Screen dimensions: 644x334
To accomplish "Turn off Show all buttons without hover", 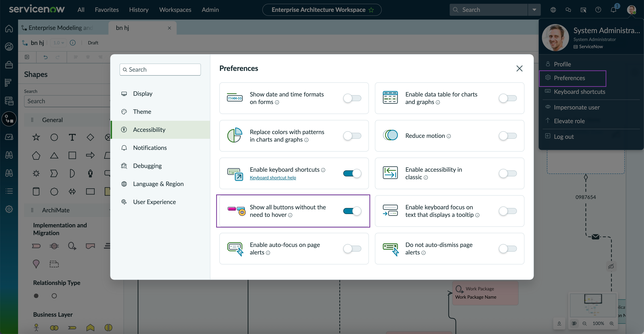I will (x=352, y=211).
